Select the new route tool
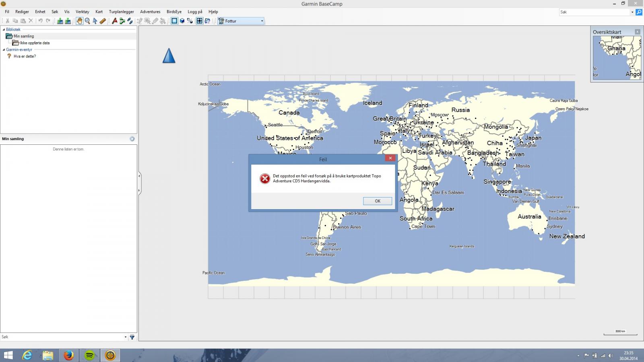644x362 pixels. (x=122, y=21)
